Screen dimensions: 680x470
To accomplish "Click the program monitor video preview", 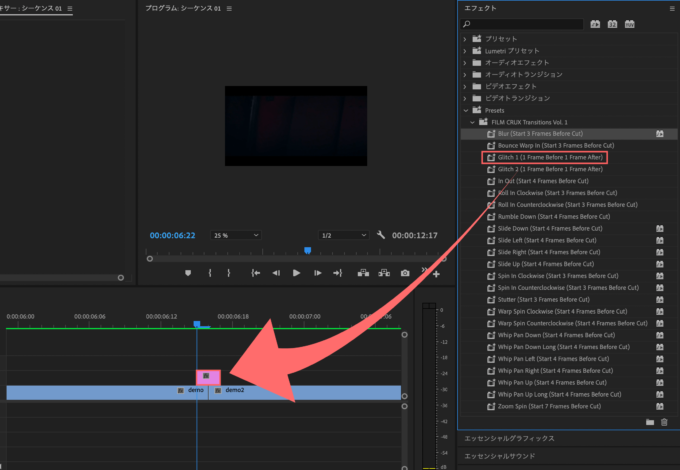I will (296, 126).
